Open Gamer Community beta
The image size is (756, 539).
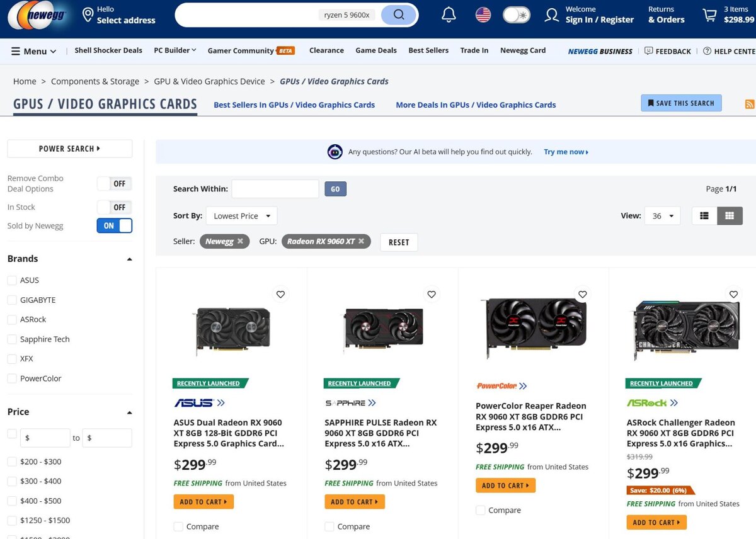(251, 50)
